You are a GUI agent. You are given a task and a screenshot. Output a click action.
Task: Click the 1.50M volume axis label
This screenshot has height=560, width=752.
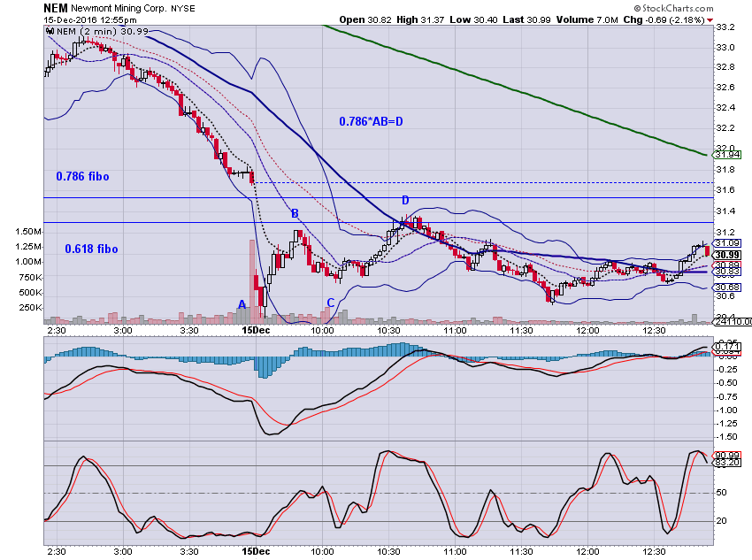point(28,232)
